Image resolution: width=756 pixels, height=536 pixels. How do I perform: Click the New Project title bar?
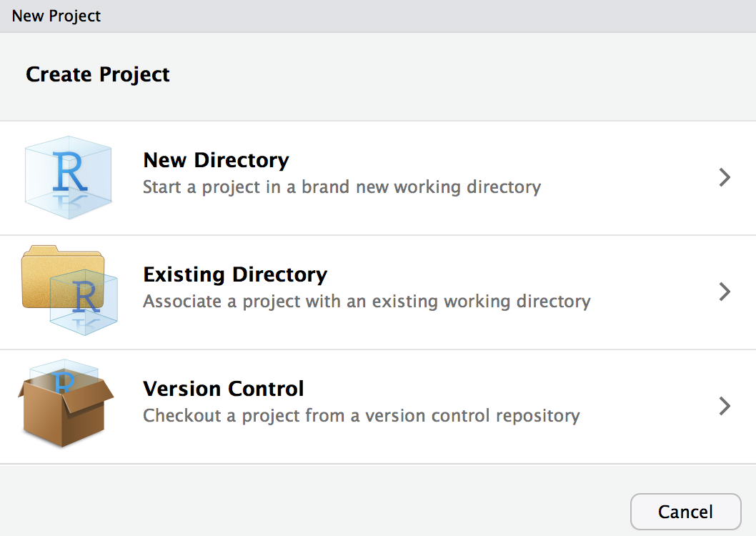pyautogui.click(x=56, y=16)
